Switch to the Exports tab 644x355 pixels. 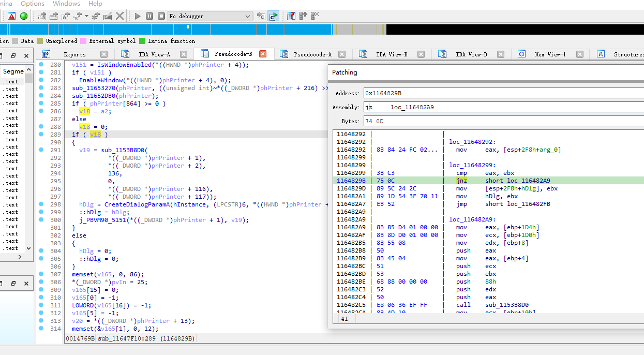pos(74,54)
